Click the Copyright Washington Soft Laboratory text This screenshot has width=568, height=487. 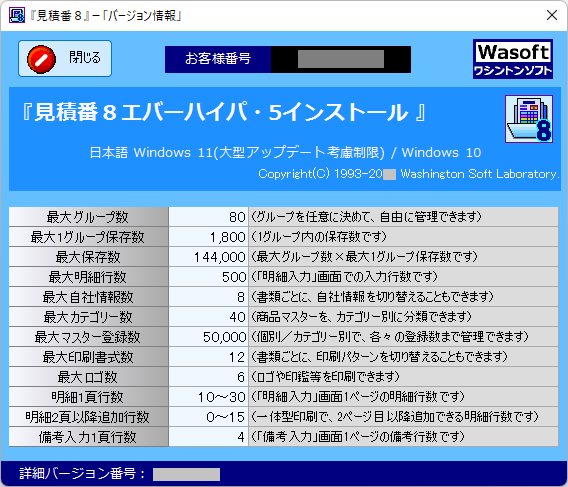[409, 174]
